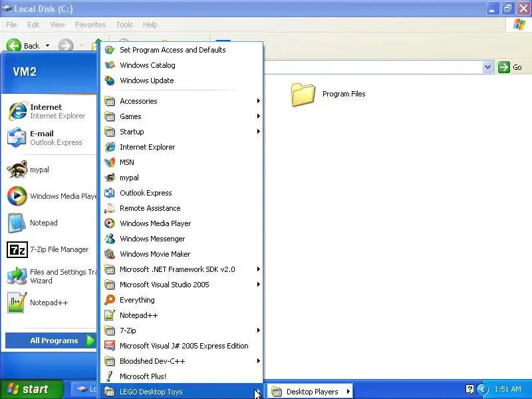Click the system tray clock
532x399 pixels.
(x=507, y=389)
